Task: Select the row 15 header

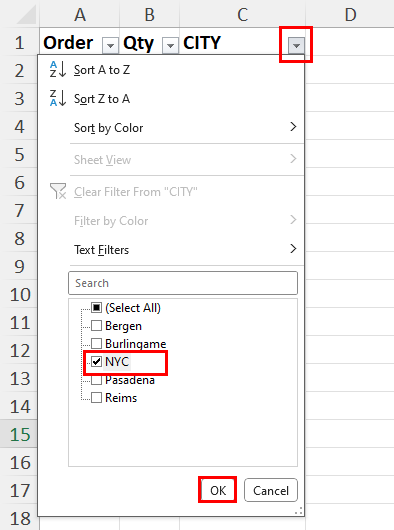Action: tap(20, 434)
